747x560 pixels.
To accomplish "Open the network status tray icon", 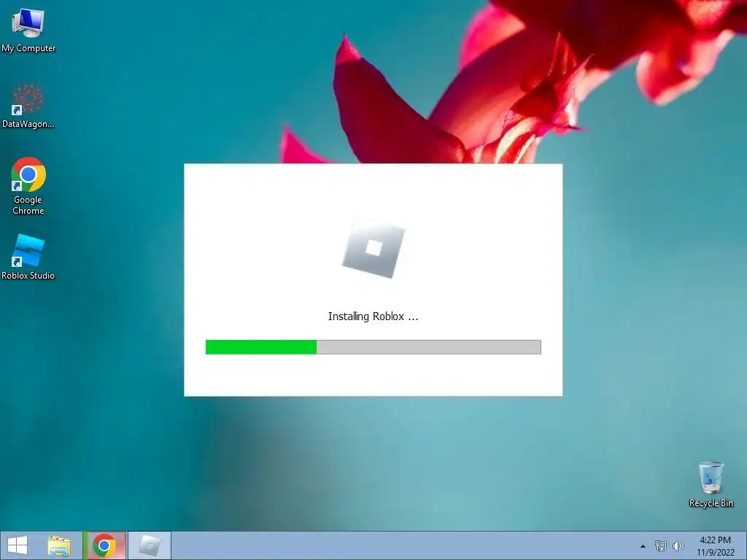I will click(x=661, y=545).
